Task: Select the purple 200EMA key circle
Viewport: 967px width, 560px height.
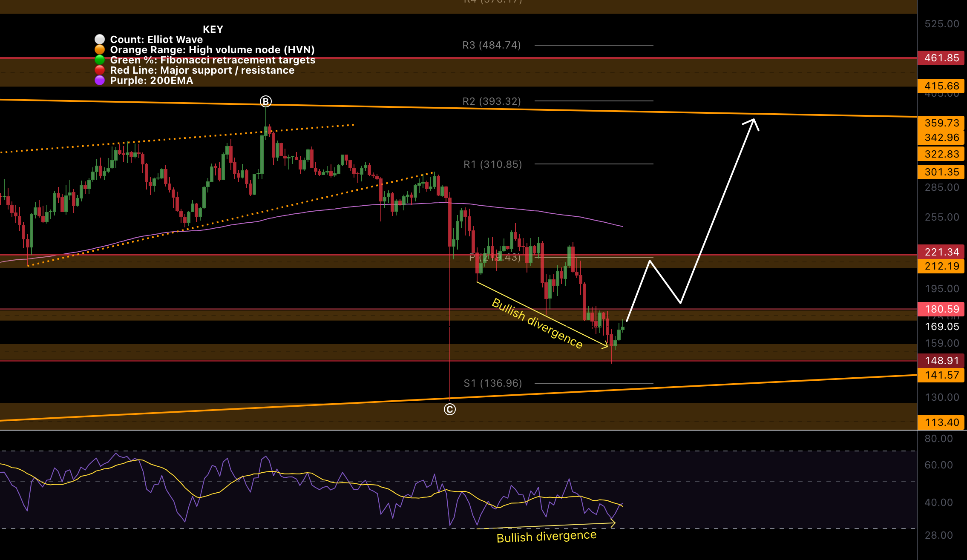Action: click(x=100, y=80)
